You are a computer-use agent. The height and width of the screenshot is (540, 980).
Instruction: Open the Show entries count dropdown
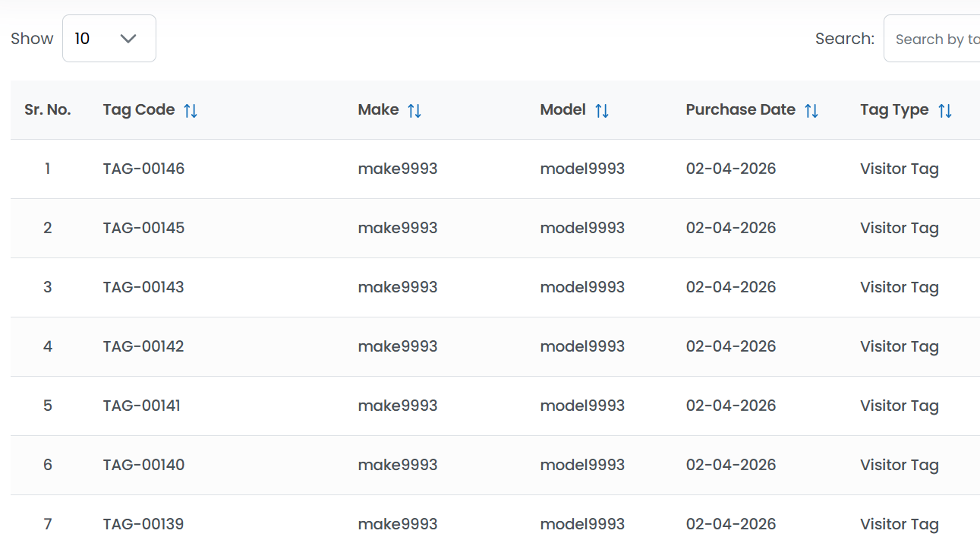(x=109, y=39)
